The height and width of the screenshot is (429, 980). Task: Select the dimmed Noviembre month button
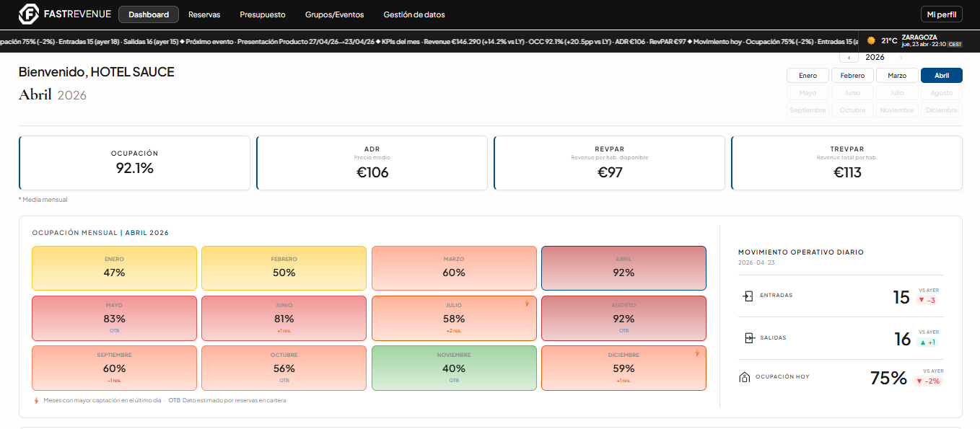[x=897, y=110]
